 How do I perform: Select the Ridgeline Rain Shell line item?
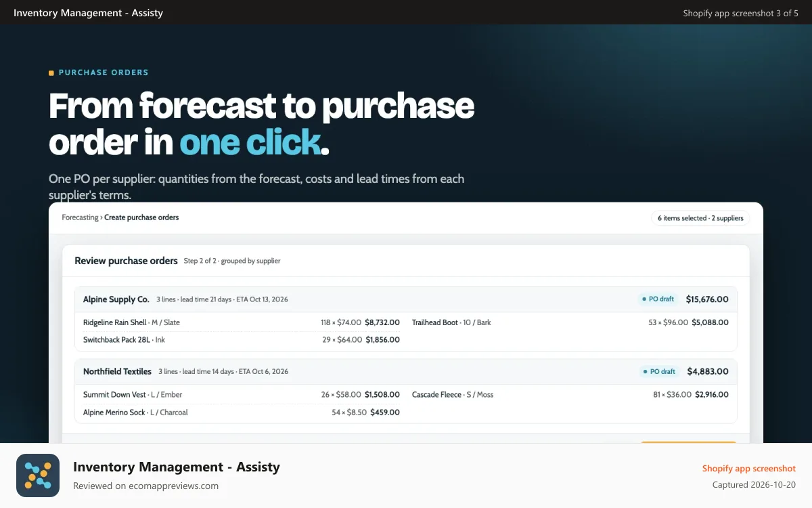point(131,322)
